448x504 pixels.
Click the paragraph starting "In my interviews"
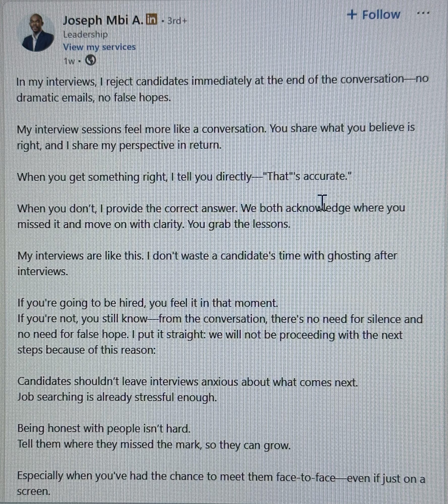[222, 89]
